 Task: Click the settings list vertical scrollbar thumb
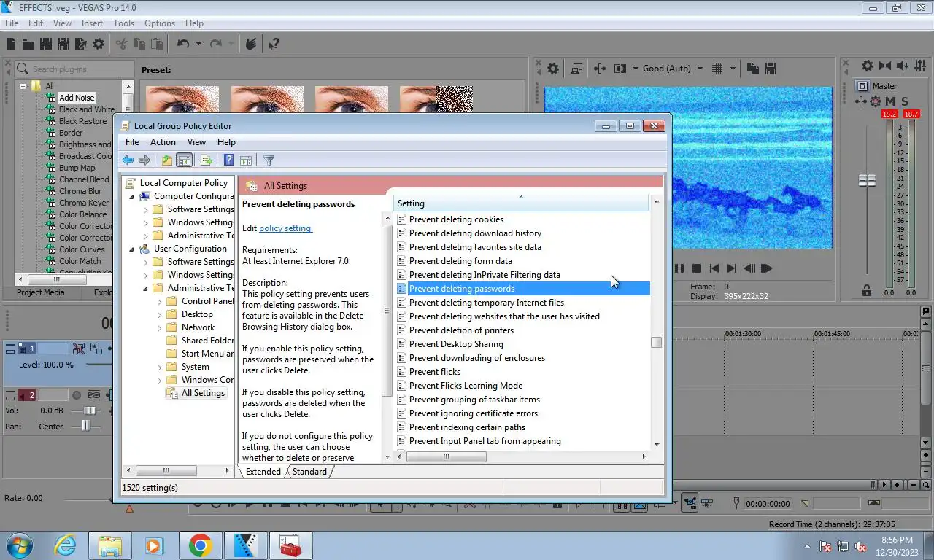657,343
